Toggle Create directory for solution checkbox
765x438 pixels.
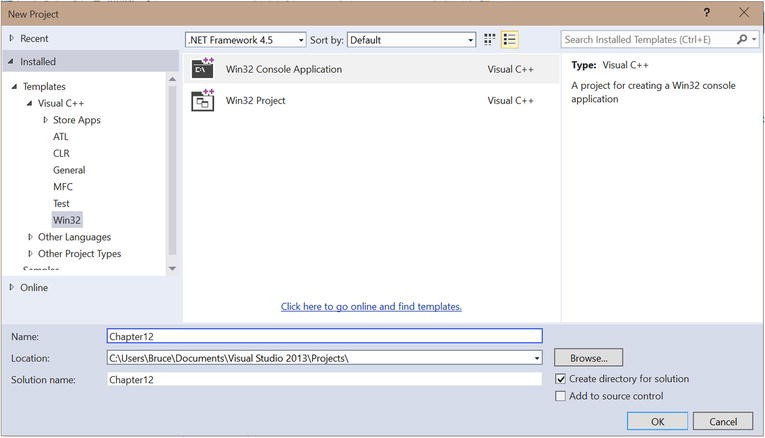pyautogui.click(x=561, y=379)
